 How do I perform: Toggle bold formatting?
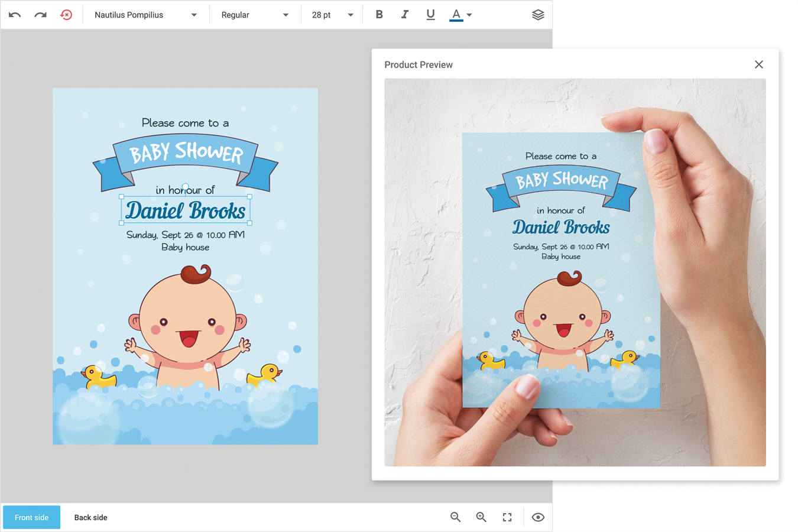pyautogui.click(x=379, y=15)
